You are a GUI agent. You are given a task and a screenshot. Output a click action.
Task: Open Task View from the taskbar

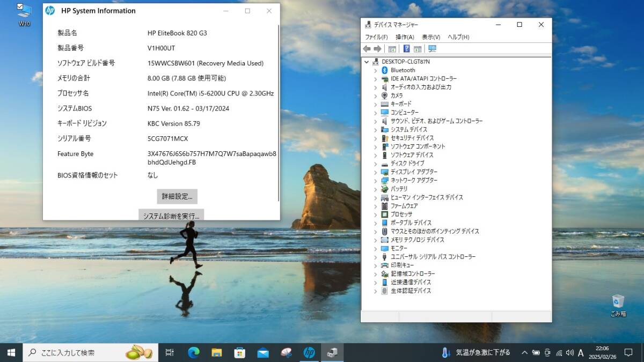point(170,352)
